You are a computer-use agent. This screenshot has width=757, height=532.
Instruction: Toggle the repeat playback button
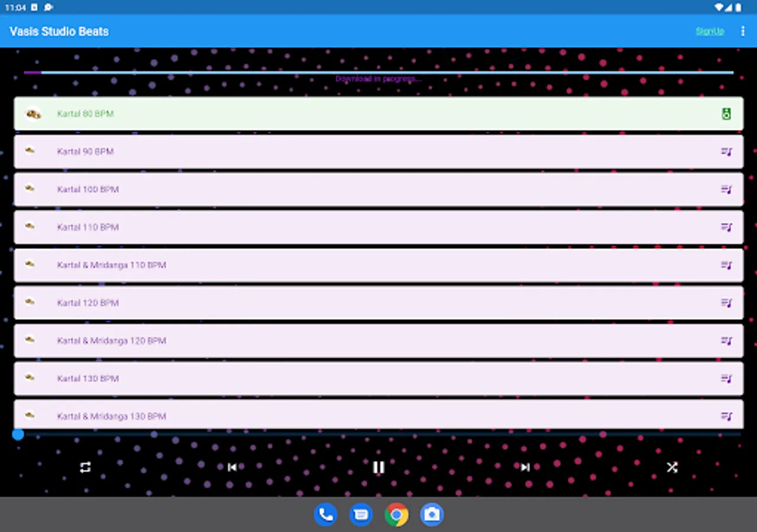click(x=85, y=468)
